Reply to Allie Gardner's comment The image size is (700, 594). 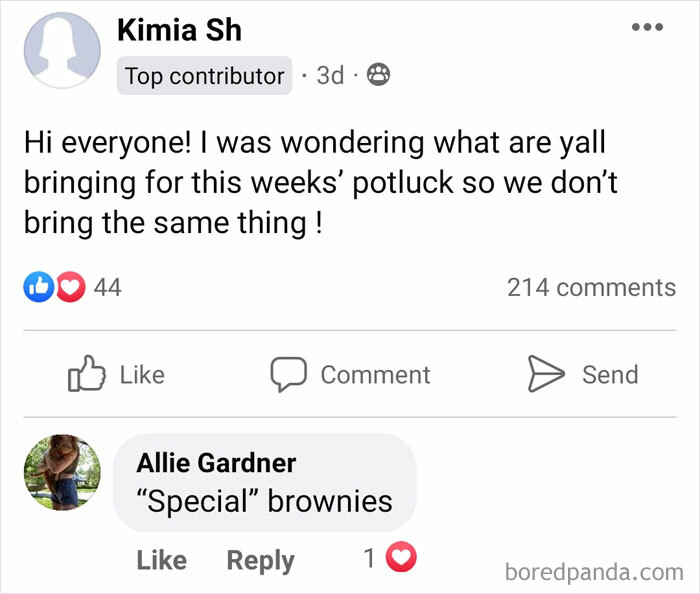coord(260,561)
